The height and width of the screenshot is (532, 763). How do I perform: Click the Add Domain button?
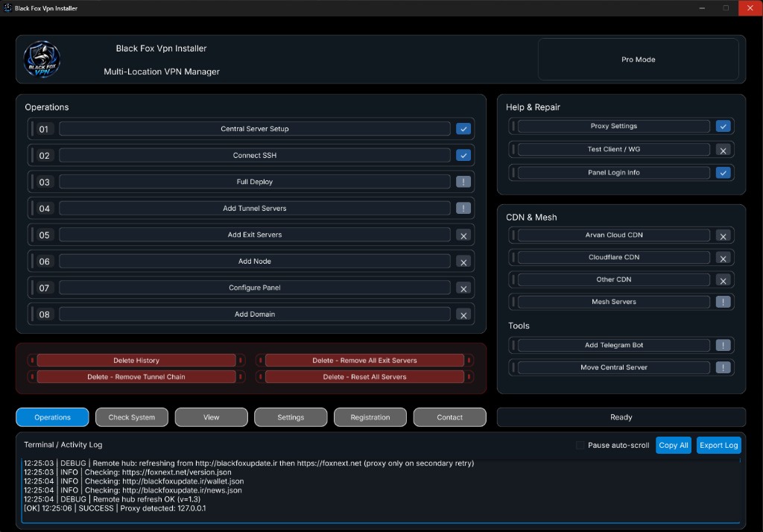tap(255, 314)
